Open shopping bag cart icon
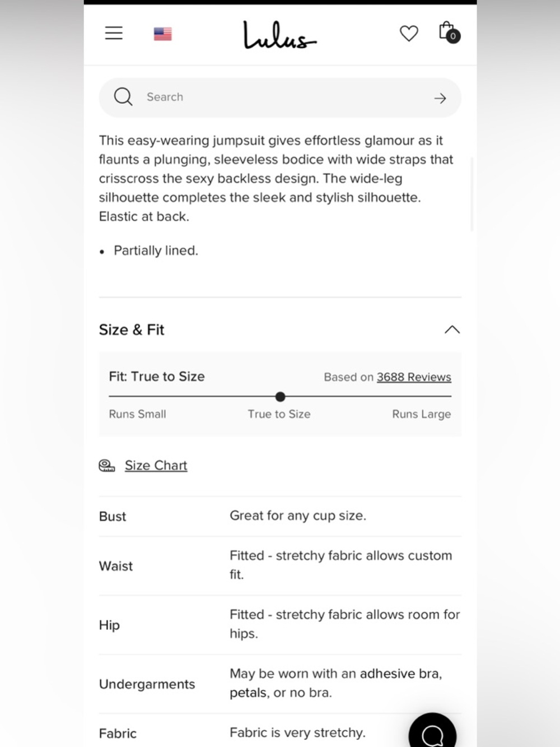Image resolution: width=560 pixels, height=747 pixels. click(449, 33)
